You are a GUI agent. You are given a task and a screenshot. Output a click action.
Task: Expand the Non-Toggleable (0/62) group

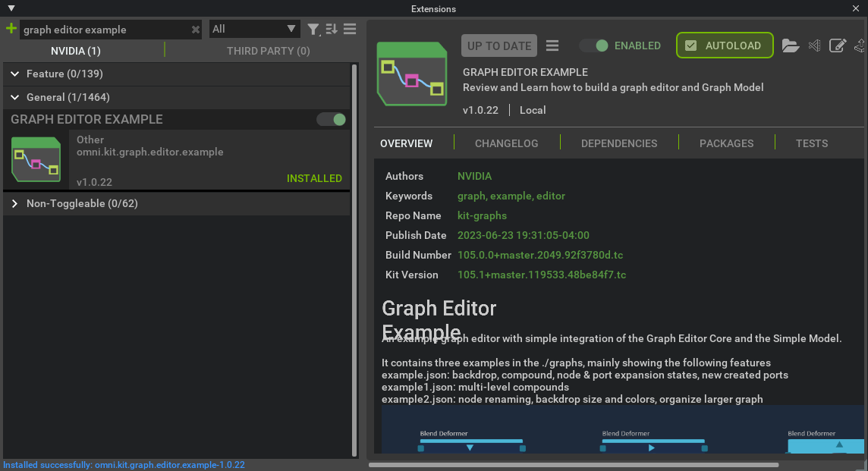click(x=15, y=204)
